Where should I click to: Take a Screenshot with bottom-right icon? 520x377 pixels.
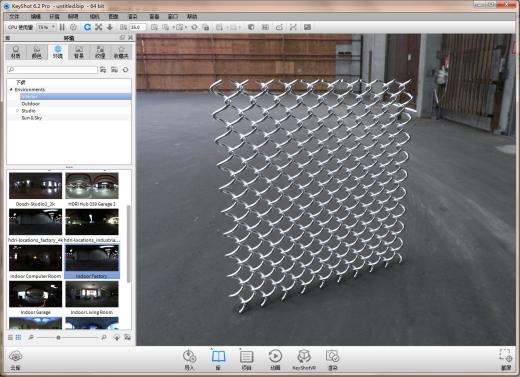point(506,359)
